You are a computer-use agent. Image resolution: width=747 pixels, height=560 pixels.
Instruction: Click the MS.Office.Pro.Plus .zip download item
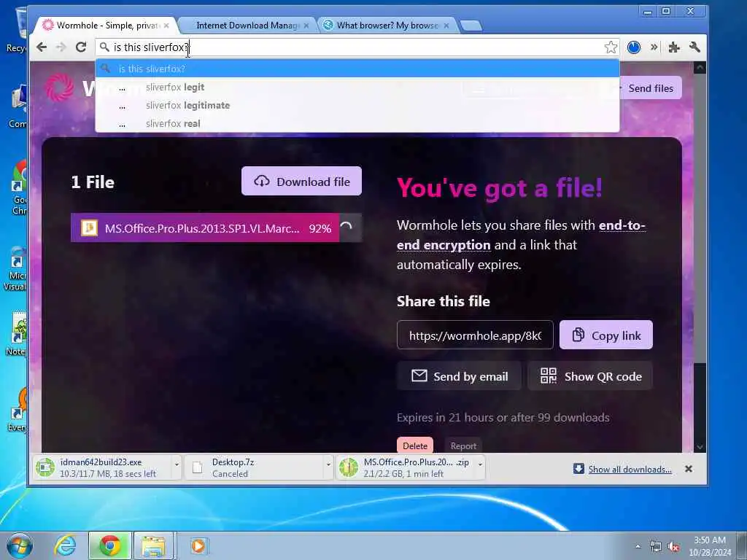[406, 467]
